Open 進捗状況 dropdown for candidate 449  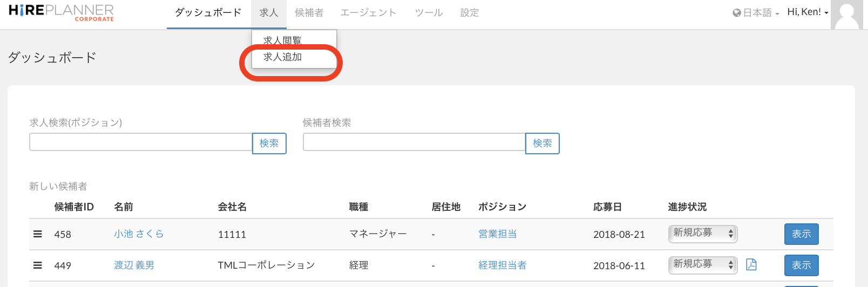702,265
